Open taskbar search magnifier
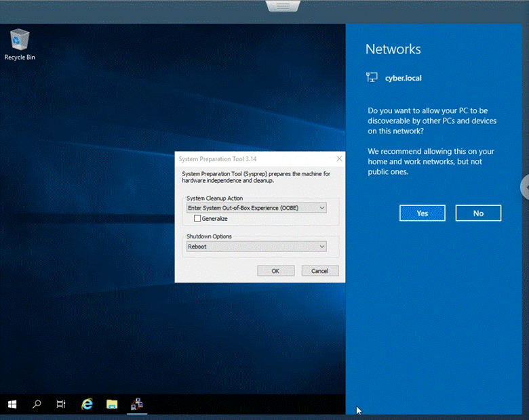 pos(37,404)
